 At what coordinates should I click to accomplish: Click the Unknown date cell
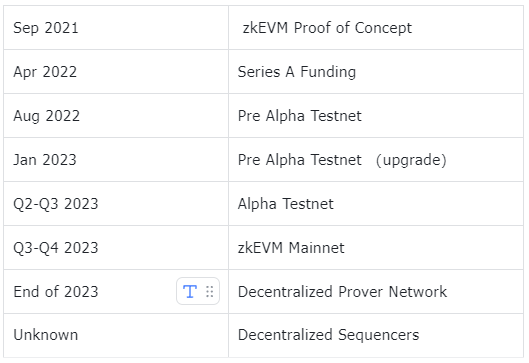click(116, 335)
